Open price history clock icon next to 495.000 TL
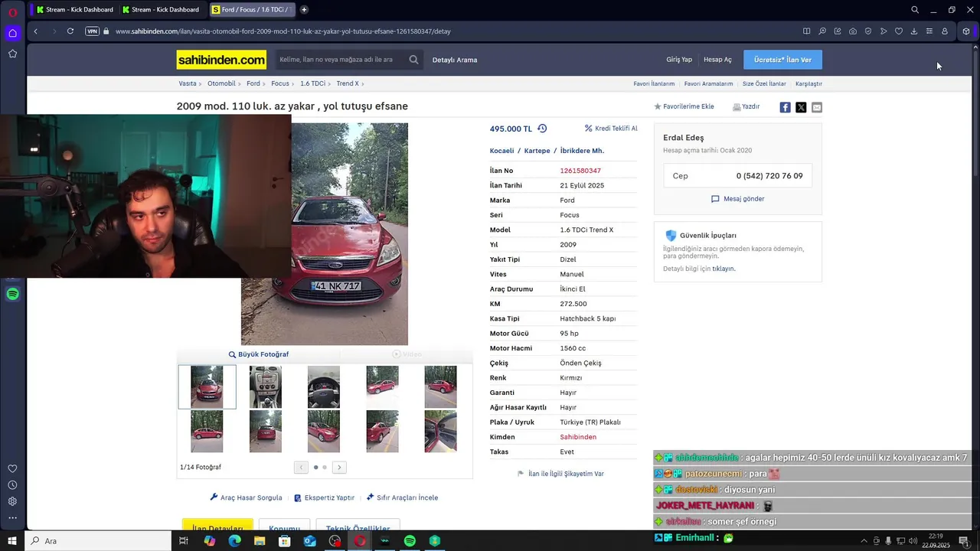This screenshot has height=551, width=980. pyautogui.click(x=542, y=129)
